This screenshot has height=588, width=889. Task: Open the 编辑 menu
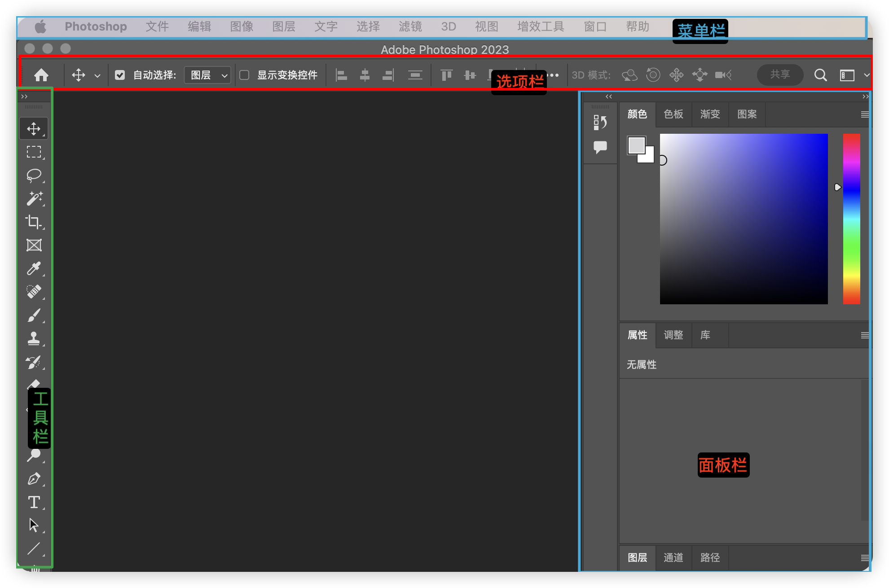point(199,26)
